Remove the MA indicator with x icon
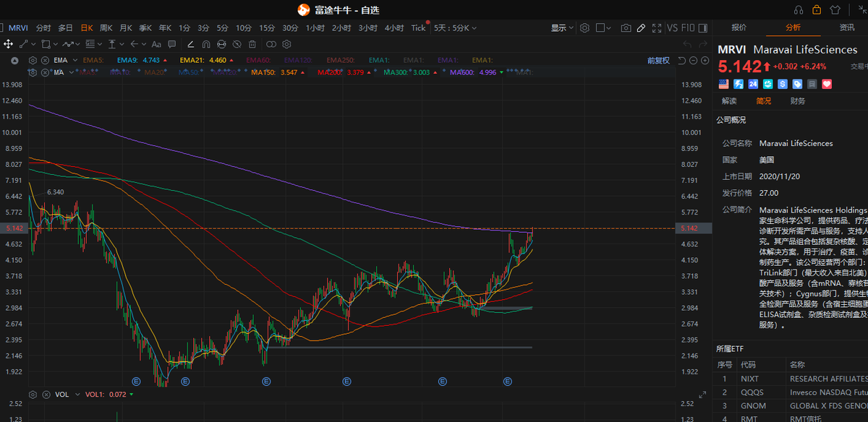This screenshot has width=868, height=422. 45,72
